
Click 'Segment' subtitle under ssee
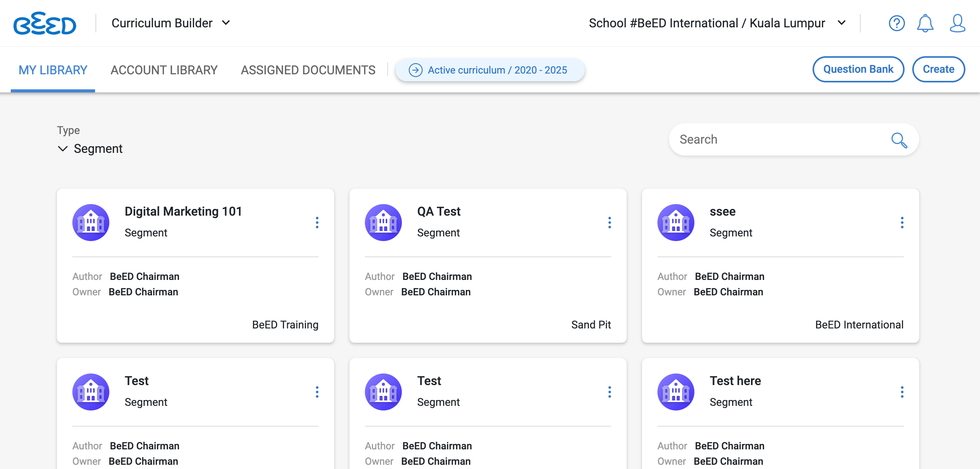pyautogui.click(x=731, y=233)
